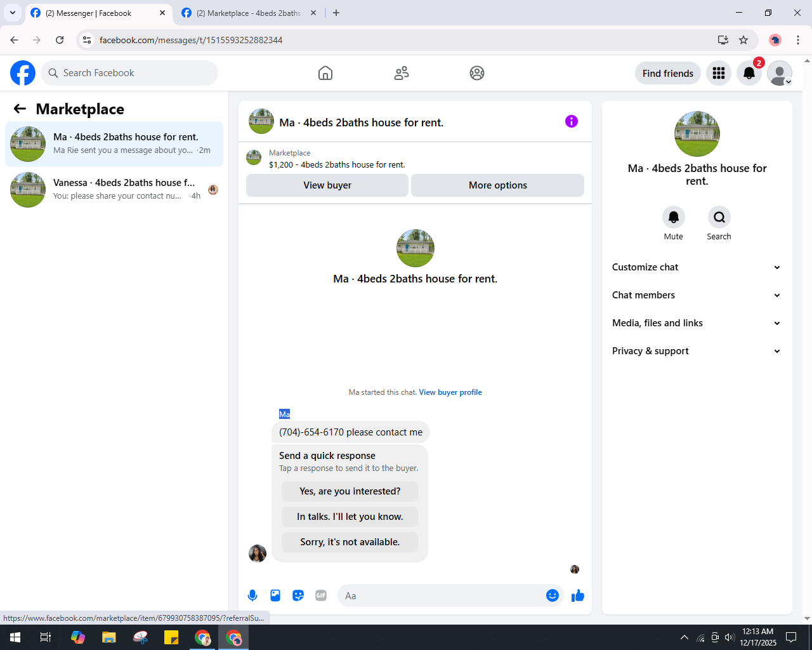Expand Privacy & support section
Viewport: 812px width, 650px height.
coord(697,351)
